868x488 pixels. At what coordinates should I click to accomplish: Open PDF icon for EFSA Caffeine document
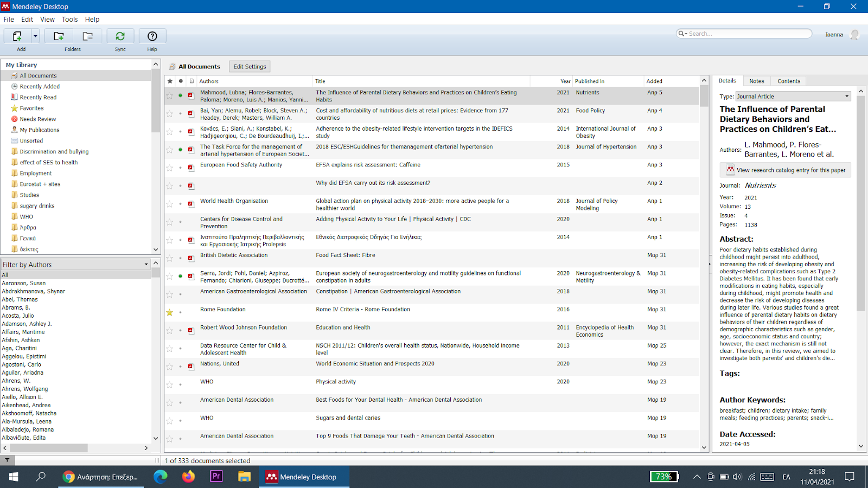(x=191, y=168)
